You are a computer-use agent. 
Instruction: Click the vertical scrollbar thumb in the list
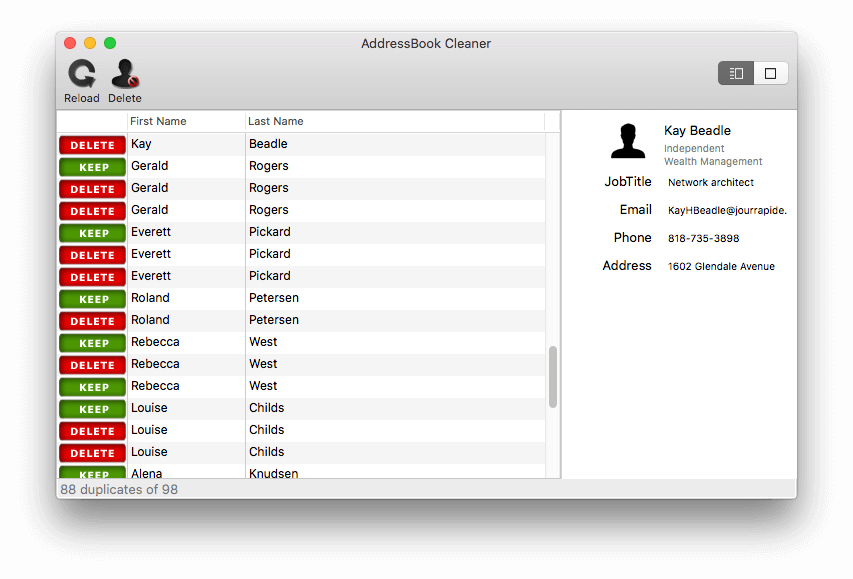click(553, 377)
